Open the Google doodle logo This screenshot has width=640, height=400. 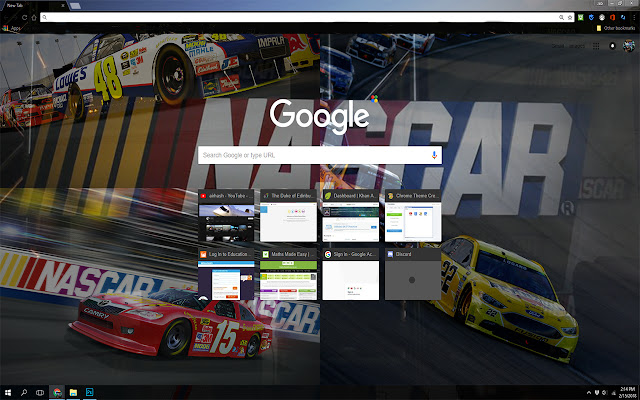[320, 116]
